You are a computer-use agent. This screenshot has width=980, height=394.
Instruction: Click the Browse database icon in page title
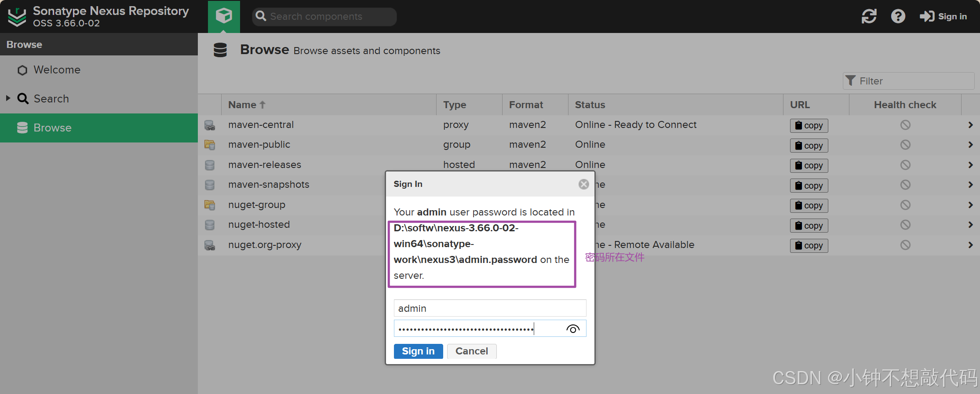point(220,50)
